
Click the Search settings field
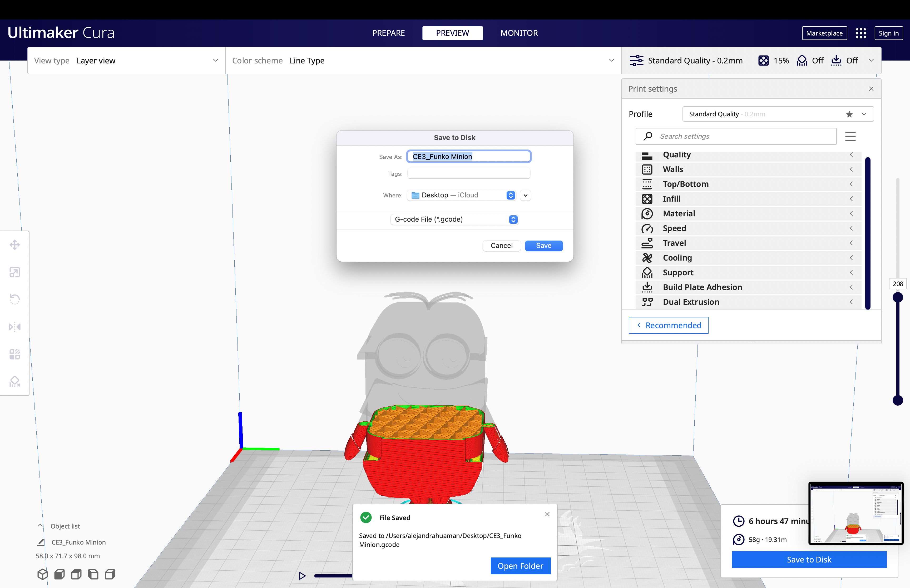pos(736,136)
